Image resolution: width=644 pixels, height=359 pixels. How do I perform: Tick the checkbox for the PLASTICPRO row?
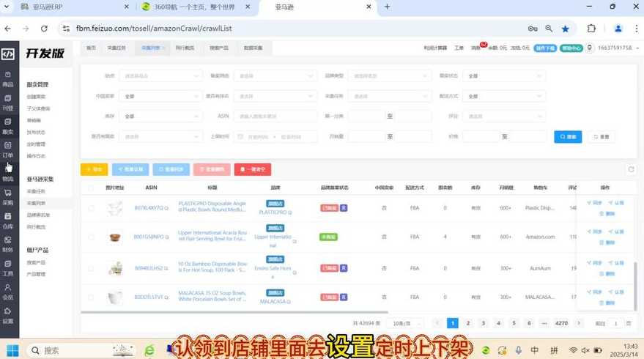(91, 208)
